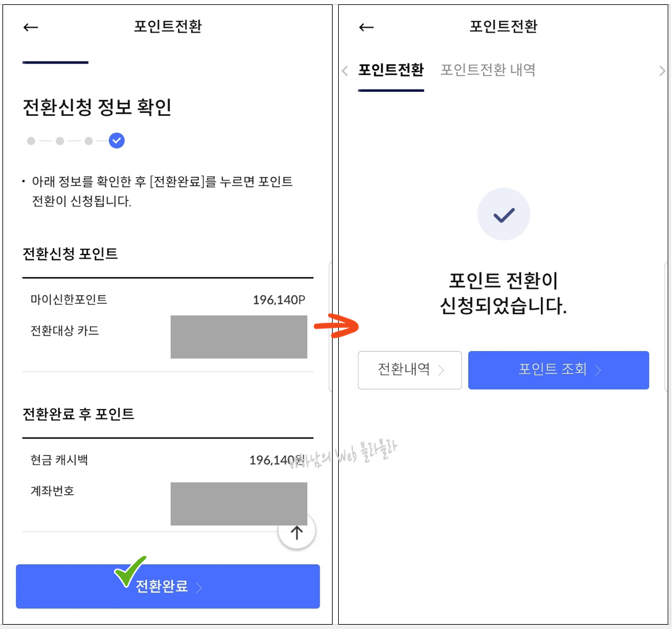Select the 포인트전환 tab
Image resolution: width=672 pixels, height=629 pixels.
coord(391,70)
